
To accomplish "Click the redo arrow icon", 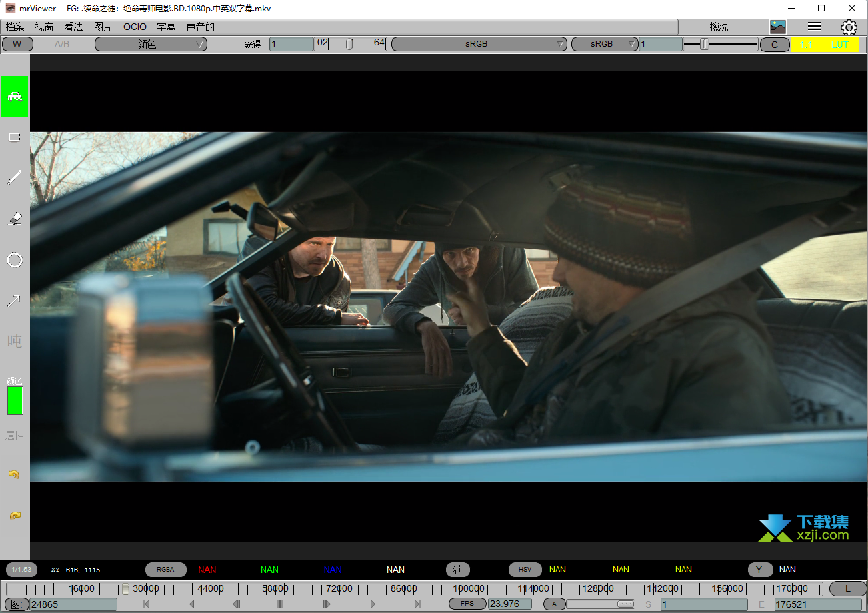I will (14, 516).
